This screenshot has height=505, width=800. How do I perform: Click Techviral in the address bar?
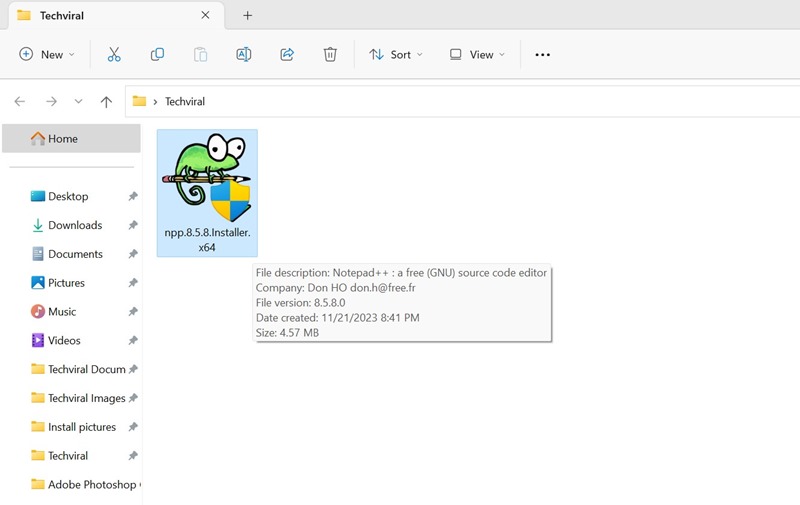(x=185, y=102)
